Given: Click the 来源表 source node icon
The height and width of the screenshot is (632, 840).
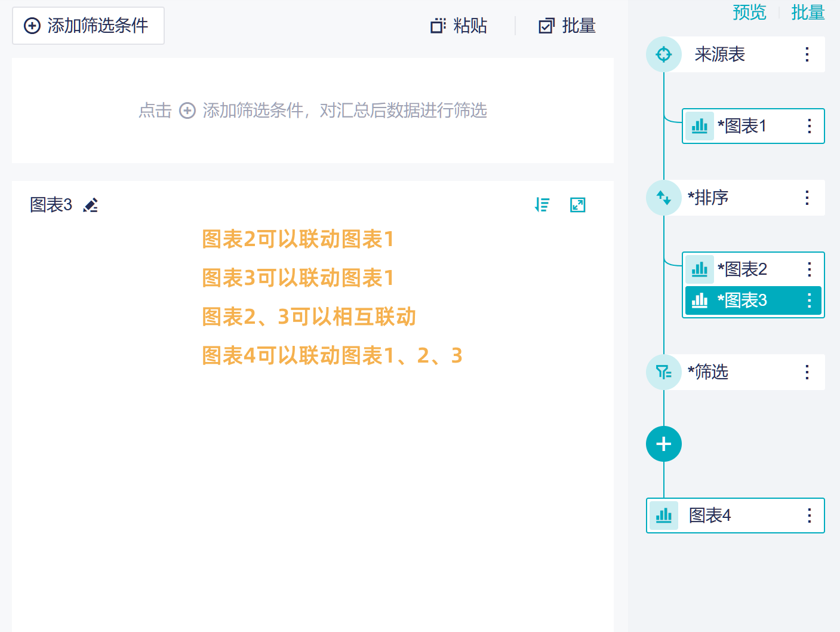Looking at the screenshot, I should tap(664, 54).
